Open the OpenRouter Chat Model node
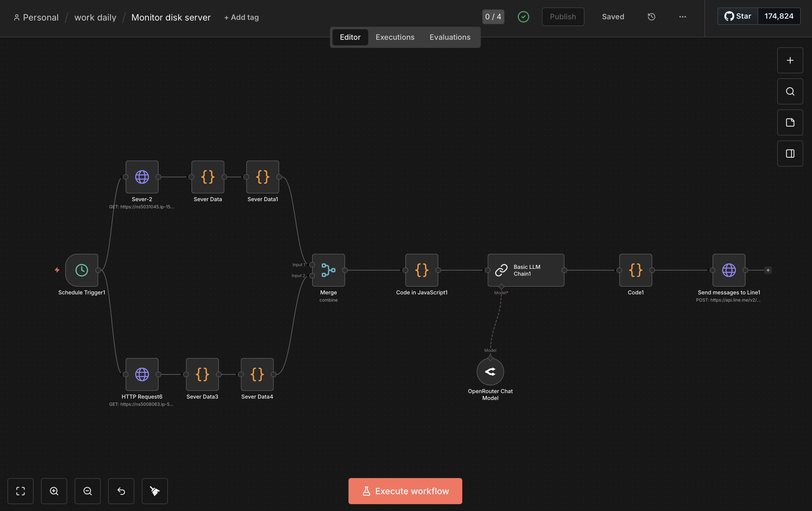812x511 pixels. click(490, 371)
